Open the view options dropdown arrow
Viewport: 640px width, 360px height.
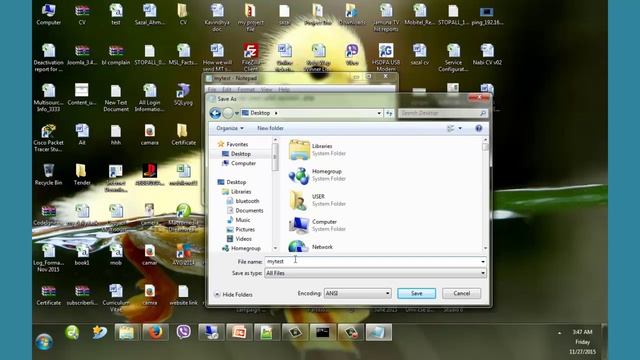click(x=460, y=129)
